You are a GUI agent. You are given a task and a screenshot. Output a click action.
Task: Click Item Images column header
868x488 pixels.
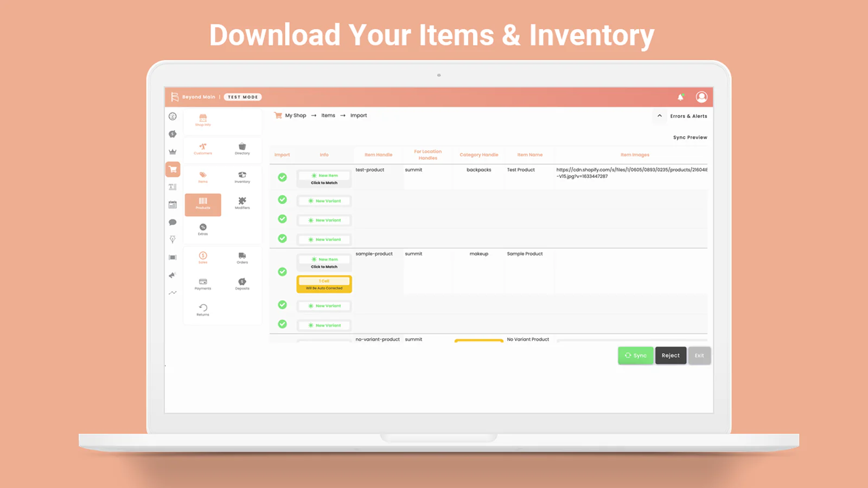click(x=635, y=155)
